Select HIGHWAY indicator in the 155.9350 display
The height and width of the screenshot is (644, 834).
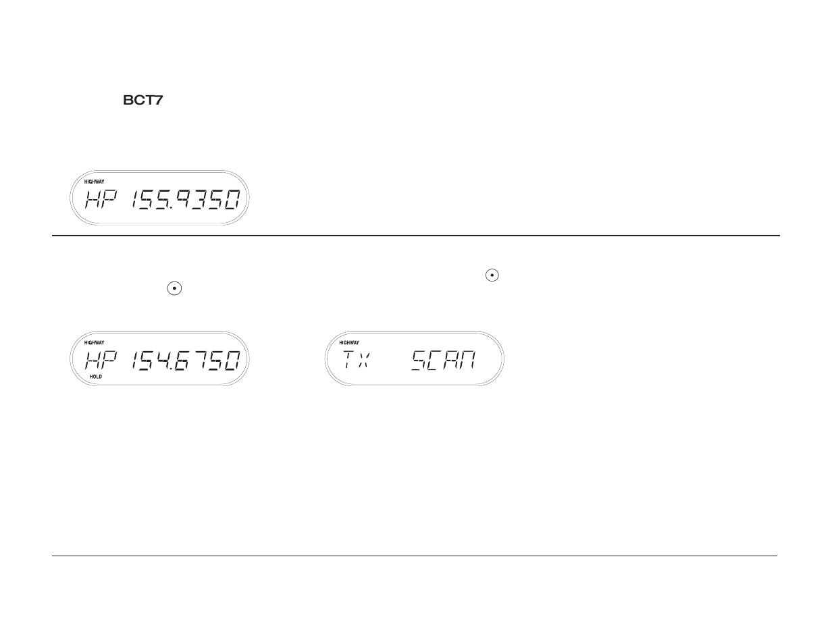[95, 182]
